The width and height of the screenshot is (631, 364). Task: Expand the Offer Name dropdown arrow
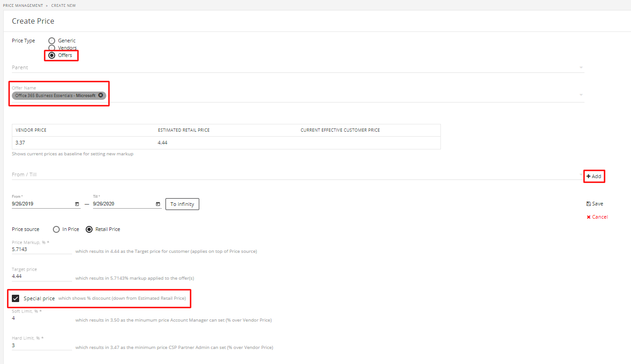(581, 95)
